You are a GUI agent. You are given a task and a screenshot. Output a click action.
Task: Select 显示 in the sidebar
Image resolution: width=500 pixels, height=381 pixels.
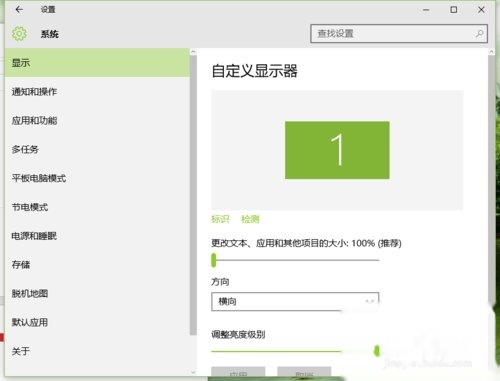tap(97, 63)
